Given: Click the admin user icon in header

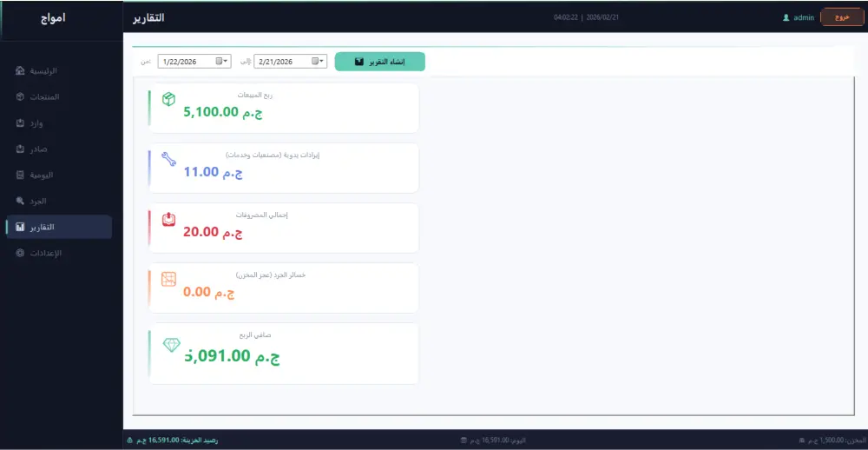Looking at the screenshot, I should pos(786,17).
